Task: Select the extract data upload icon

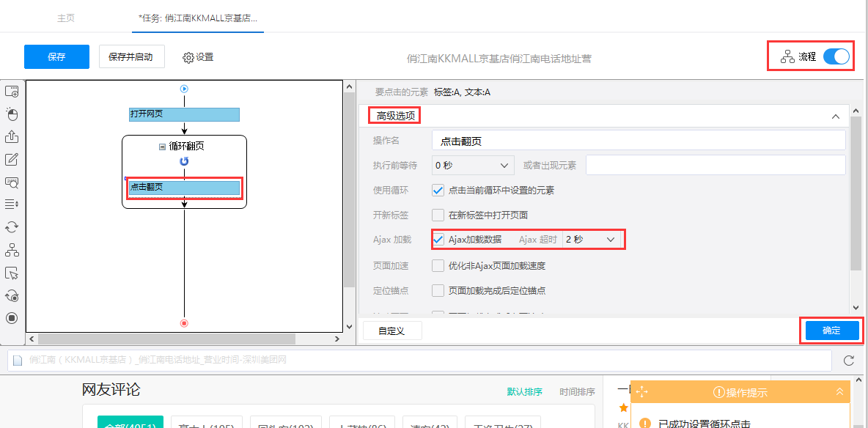Action: click(x=12, y=137)
